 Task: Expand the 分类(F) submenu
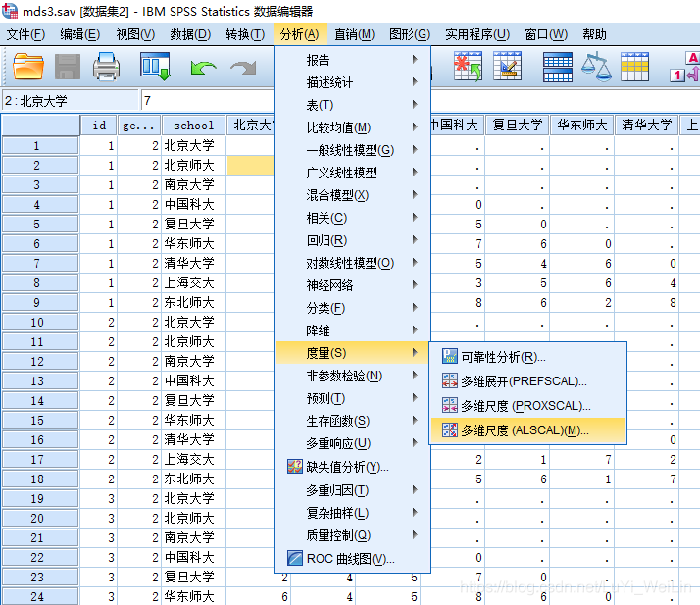352,308
